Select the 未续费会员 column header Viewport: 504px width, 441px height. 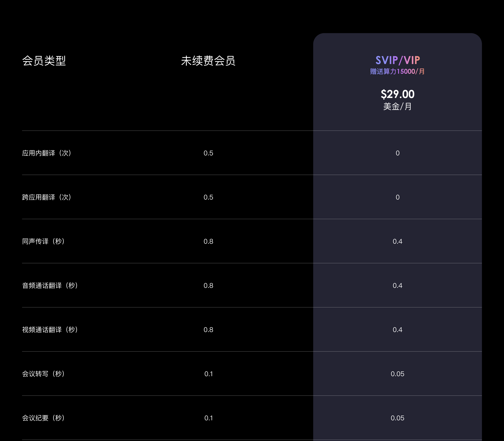coord(208,61)
